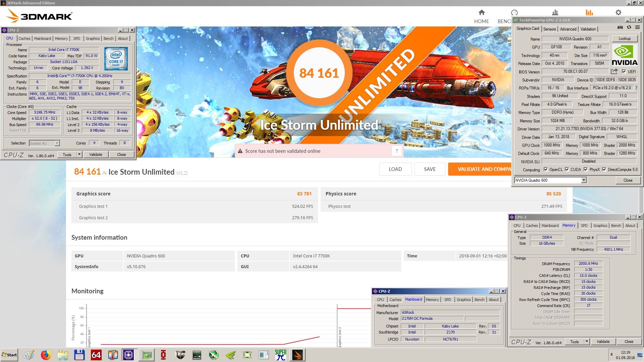Show hidden tray icons arrow
The height and width of the screenshot is (362, 644).
click(611, 354)
